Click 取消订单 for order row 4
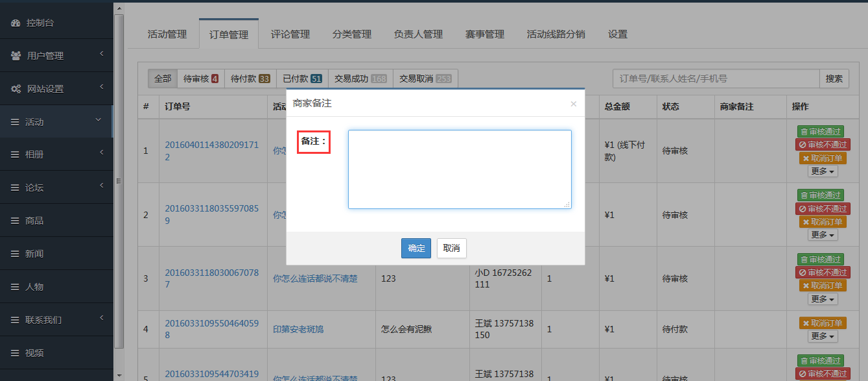This screenshot has width=868, height=381. click(x=823, y=323)
